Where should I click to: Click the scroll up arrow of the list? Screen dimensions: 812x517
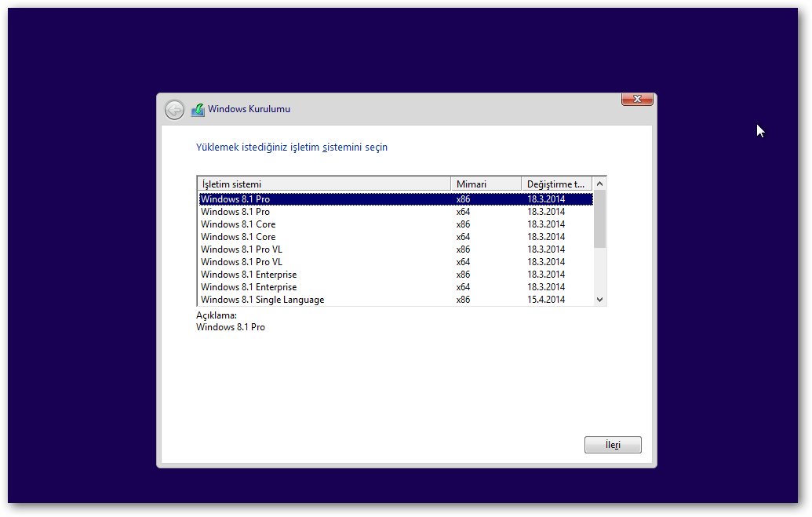click(x=599, y=184)
